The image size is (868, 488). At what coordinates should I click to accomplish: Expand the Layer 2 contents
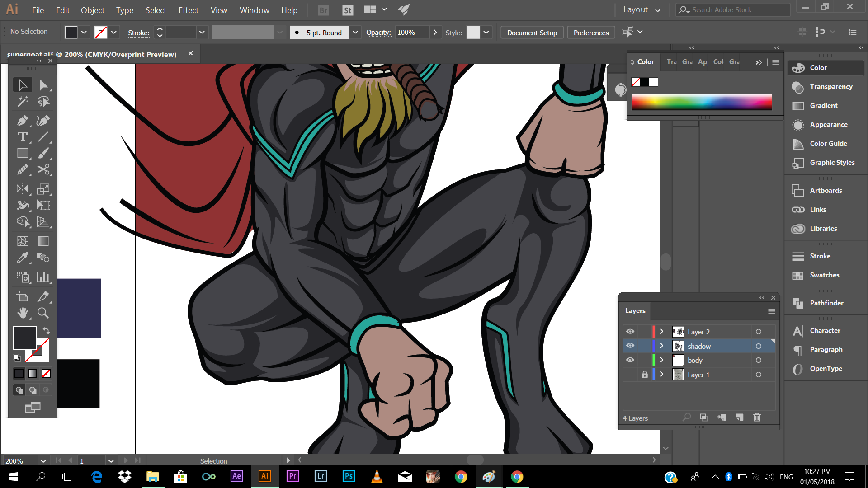(662, 332)
